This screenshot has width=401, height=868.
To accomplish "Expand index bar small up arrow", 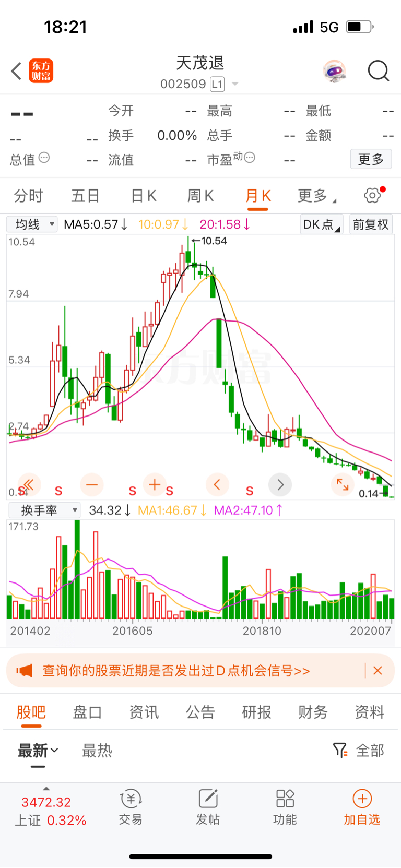I will [46, 788].
